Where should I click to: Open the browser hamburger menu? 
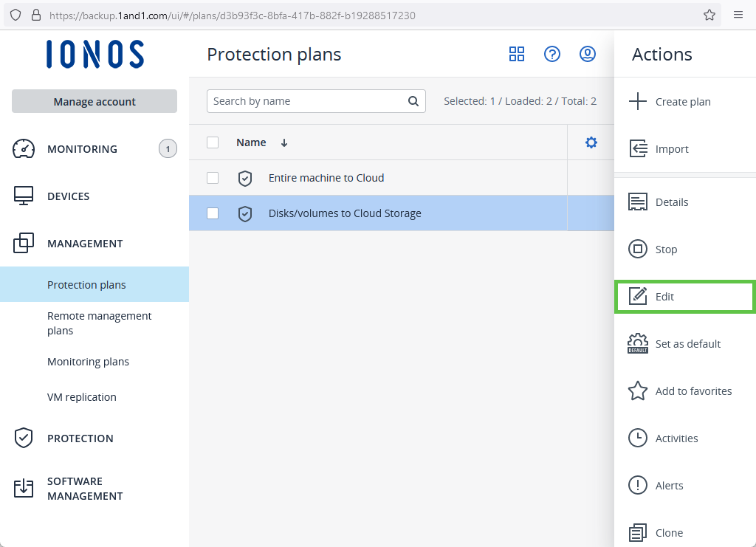pos(738,15)
